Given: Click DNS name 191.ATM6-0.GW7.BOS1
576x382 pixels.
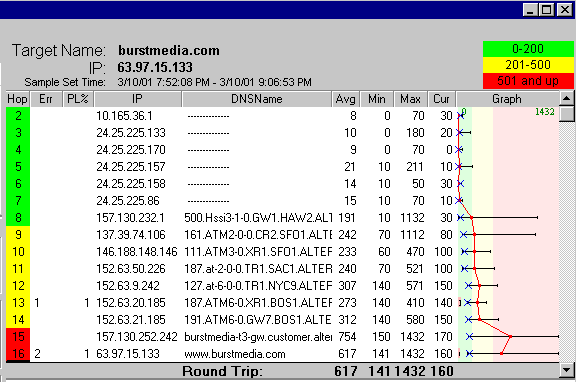Looking at the screenshot, I should point(258,320).
